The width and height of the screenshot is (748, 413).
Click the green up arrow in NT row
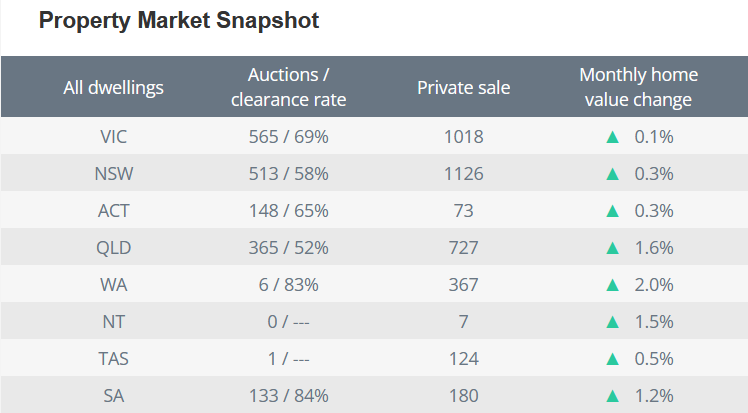(x=613, y=322)
